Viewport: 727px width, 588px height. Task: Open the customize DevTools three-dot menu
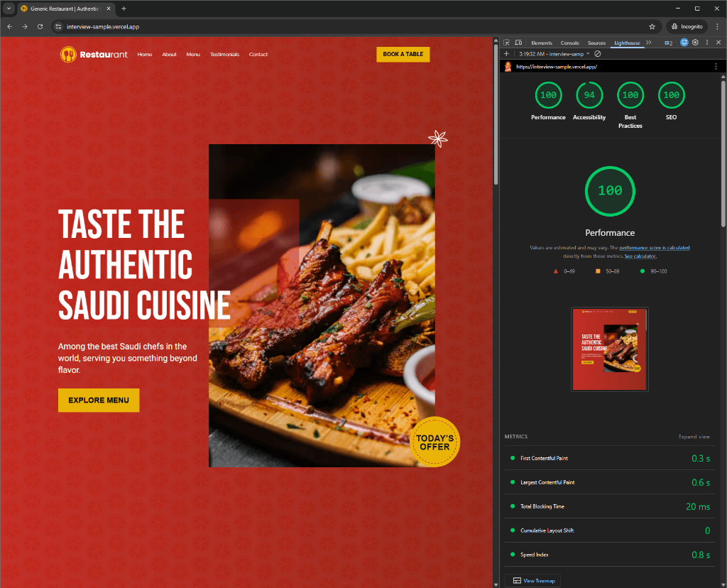click(706, 43)
